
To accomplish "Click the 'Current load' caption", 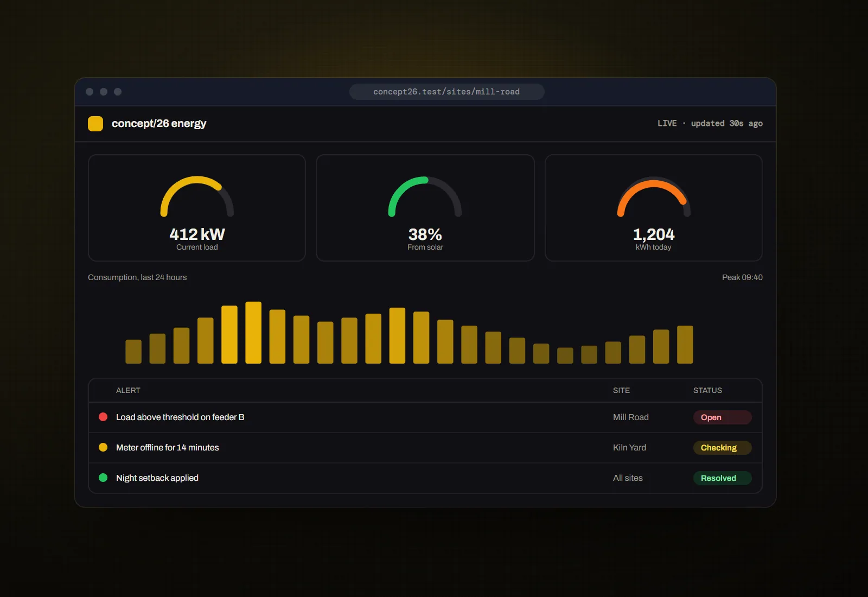I will 197,247.
